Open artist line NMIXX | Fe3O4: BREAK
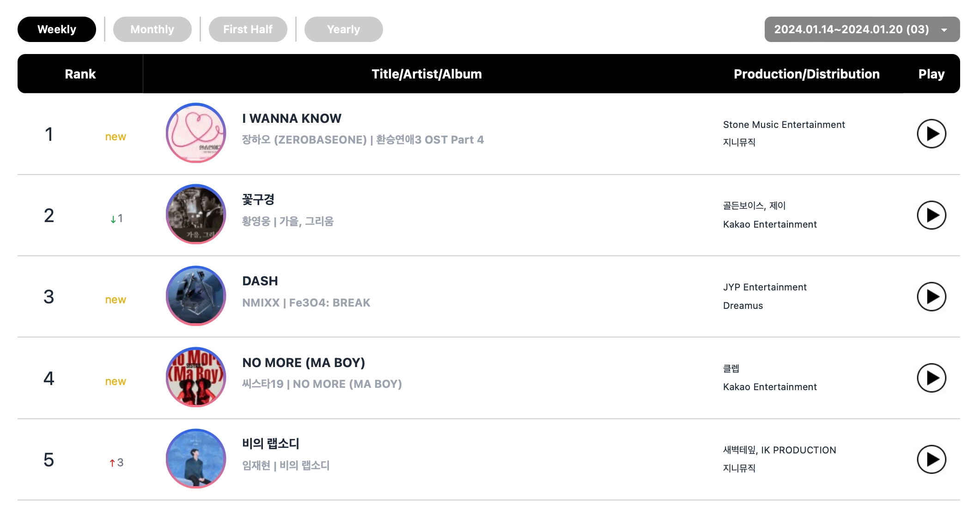This screenshot has width=980, height=506. [306, 303]
